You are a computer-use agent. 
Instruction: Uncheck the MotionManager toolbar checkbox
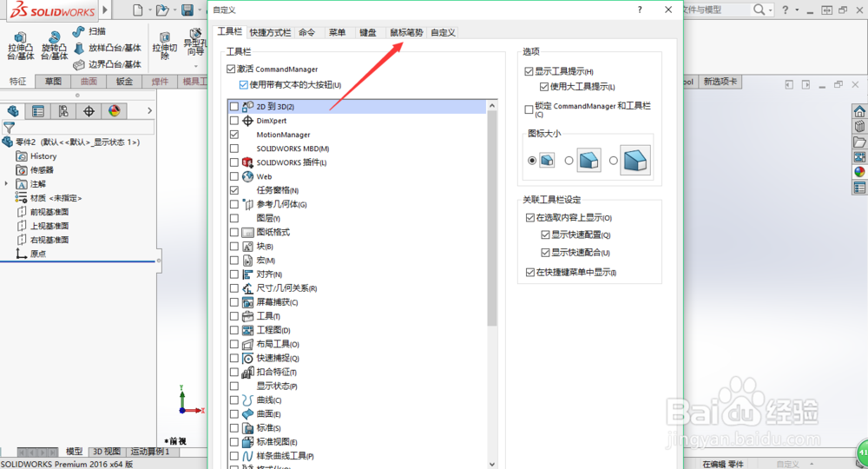(234, 135)
